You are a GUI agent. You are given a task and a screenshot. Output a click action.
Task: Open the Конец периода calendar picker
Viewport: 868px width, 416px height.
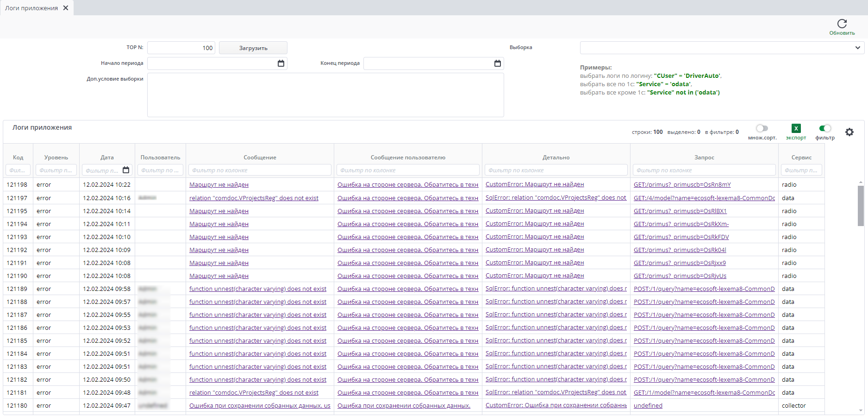pyautogui.click(x=497, y=63)
